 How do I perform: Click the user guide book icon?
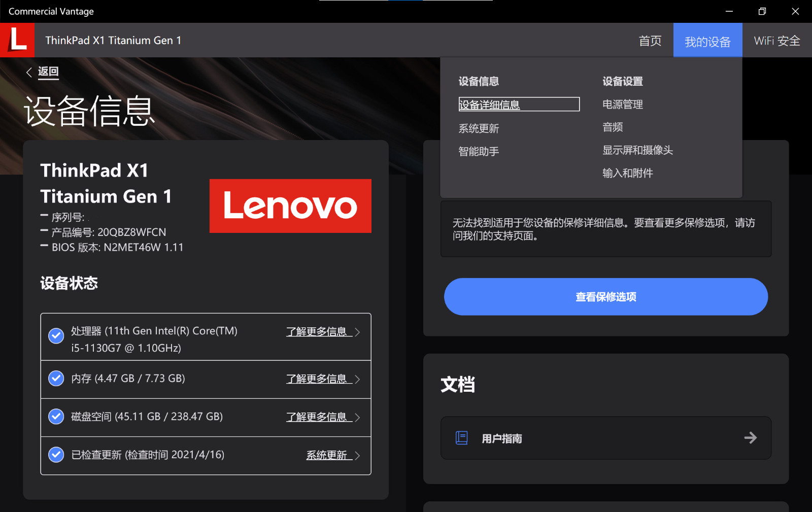[462, 438]
